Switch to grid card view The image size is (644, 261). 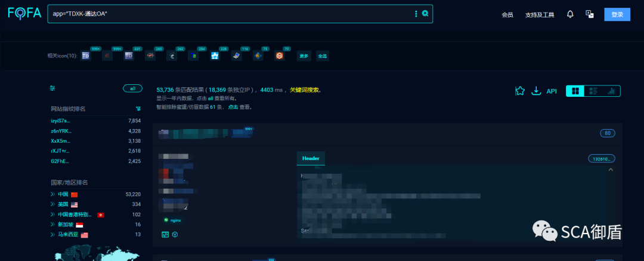[575, 91]
